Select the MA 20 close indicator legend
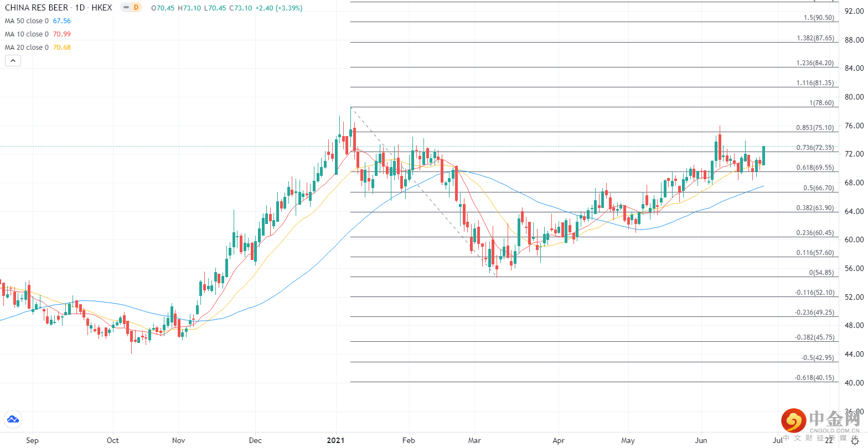 (x=27, y=48)
